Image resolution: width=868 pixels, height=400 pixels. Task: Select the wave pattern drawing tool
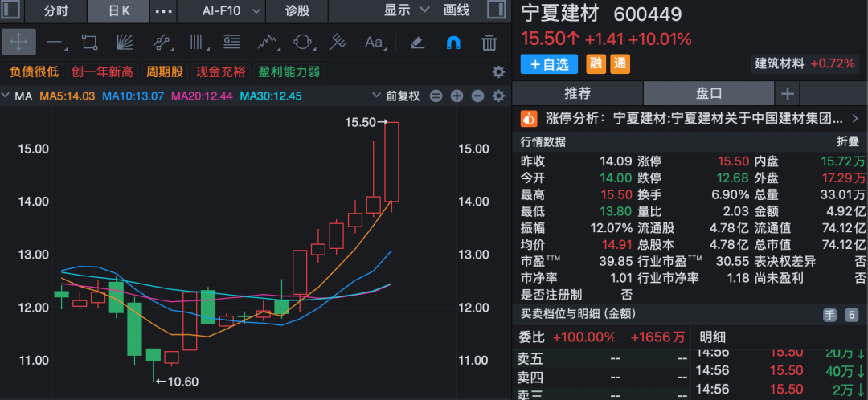(x=268, y=42)
